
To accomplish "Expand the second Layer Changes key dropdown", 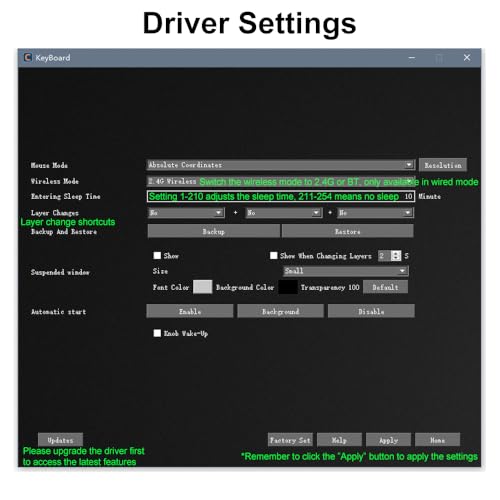I will point(284,213).
